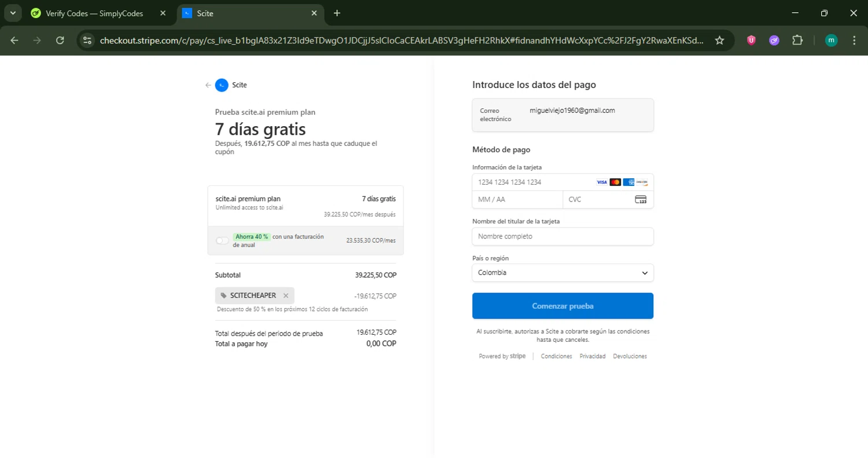The height and width of the screenshot is (458, 868).
Task: Click the Subtotal amount 39.225,50 COP
Action: click(x=376, y=275)
